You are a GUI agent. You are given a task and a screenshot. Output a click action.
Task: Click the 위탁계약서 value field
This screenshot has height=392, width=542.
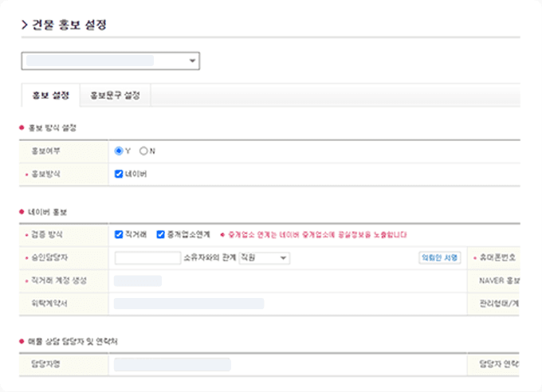click(189, 304)
